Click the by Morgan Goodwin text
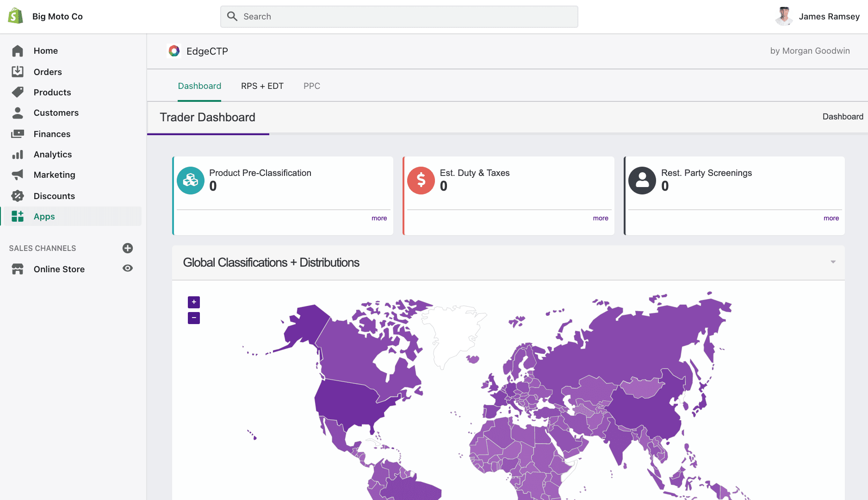This screenshot has height=500, width=868. point(810,51)
